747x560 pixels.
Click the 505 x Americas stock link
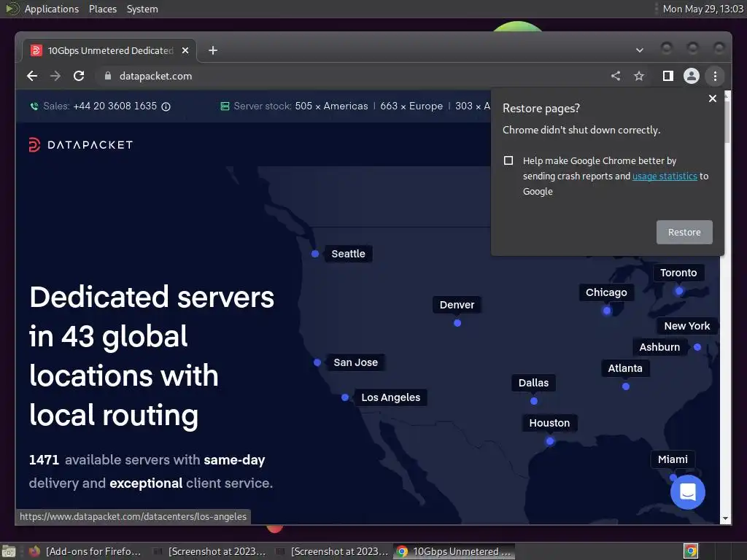pos(331,106)
